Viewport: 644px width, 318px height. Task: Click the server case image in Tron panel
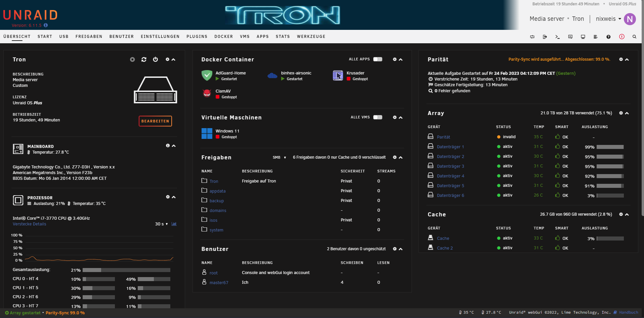156,90
